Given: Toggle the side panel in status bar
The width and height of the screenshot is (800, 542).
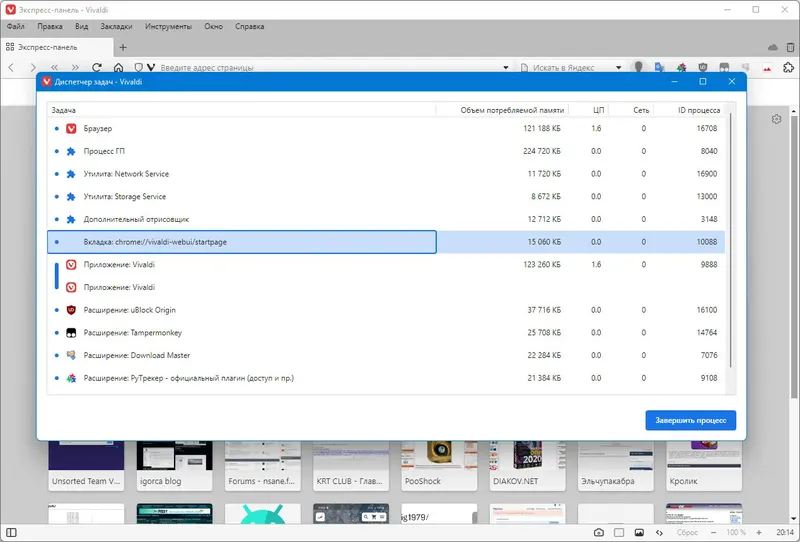Looking at the screenshot, I should click(11, 533).
